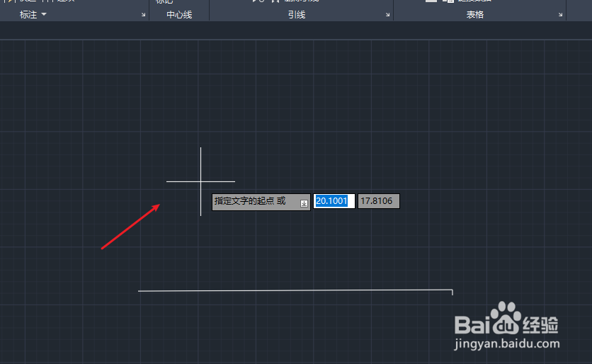Click the 引线 panel label

297,14
